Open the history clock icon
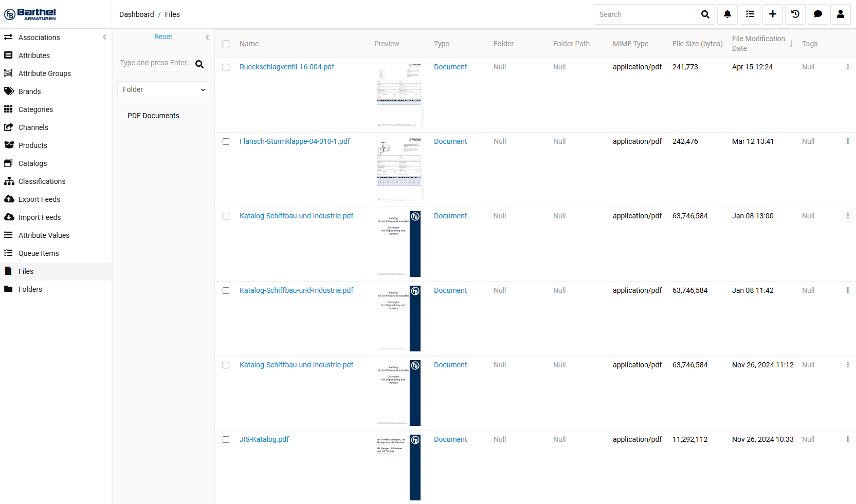Viewport: 856px width, 504px height. point(795,14)
